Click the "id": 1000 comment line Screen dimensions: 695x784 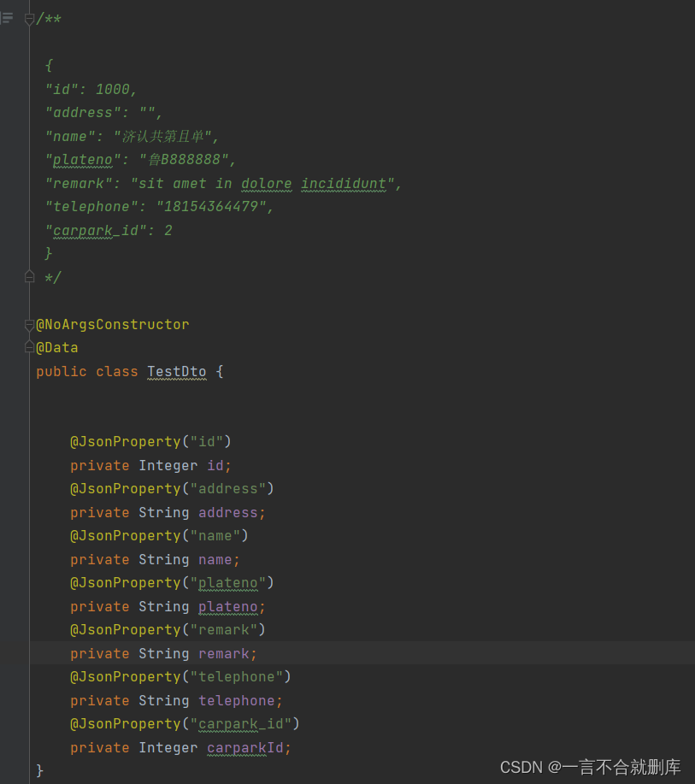coord(91,90)
